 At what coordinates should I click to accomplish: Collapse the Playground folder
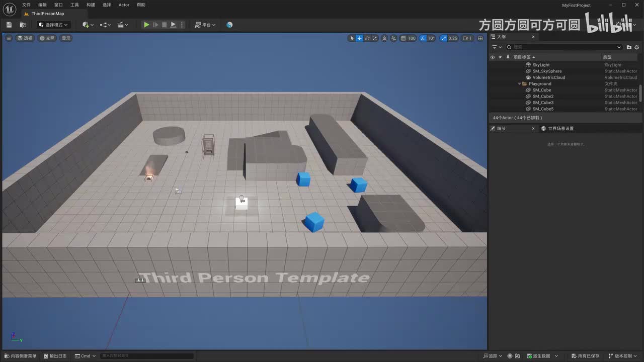click(520, 84)
